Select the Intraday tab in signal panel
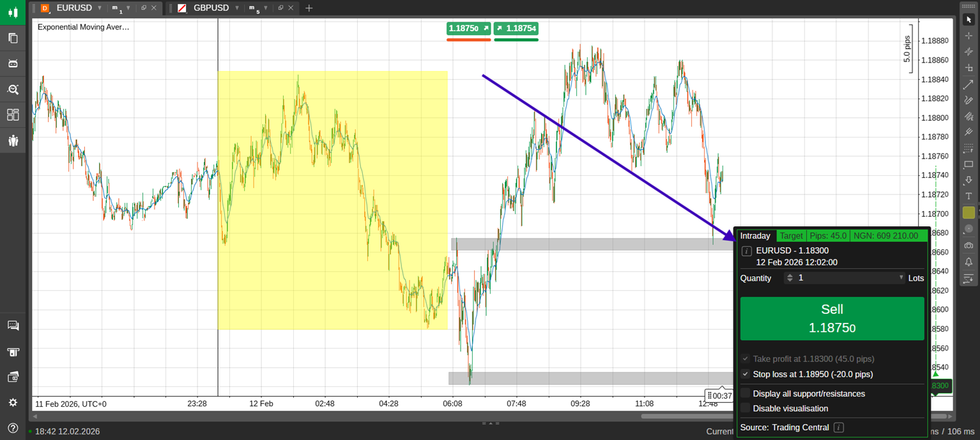 tap(755, 236)
